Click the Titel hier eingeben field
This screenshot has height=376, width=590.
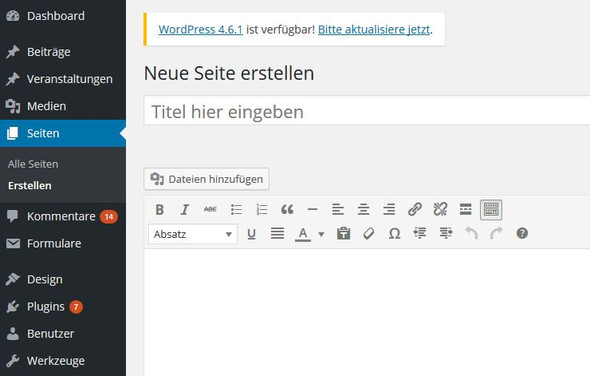[367, 111]
